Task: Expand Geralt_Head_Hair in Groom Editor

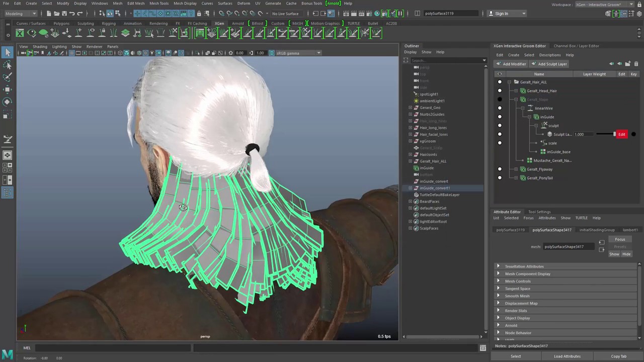Action: 516,91
